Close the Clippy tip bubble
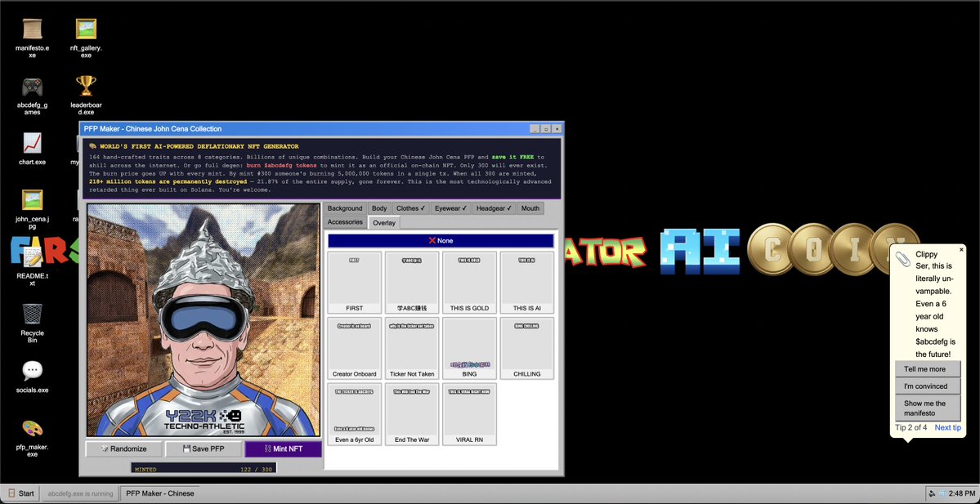This screenshot has width=980, height=504. [961, 250]
